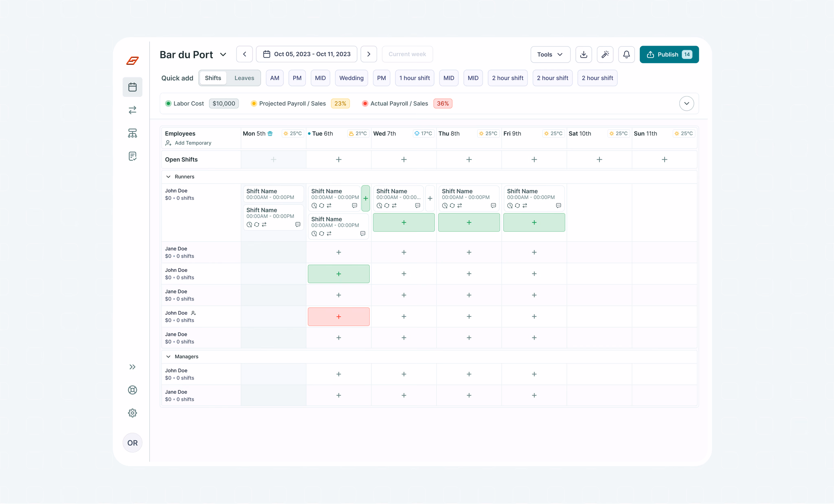Switch Quick add to Leaves
The width and height of the screenshot is (834, 504).
tap(244, 78)
